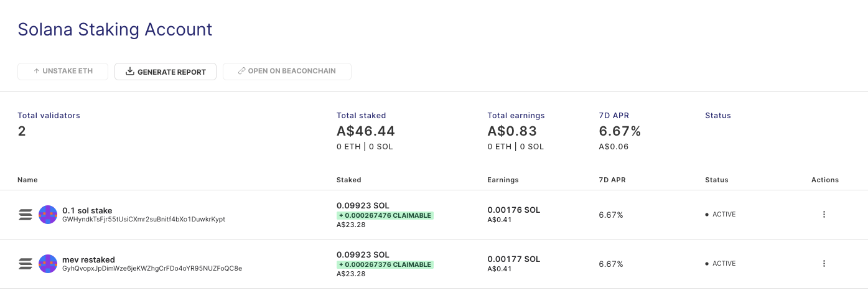The height and width of the screenshot is (298, 868).
Task: Click the Total validators label
Action: click(49, 116)
